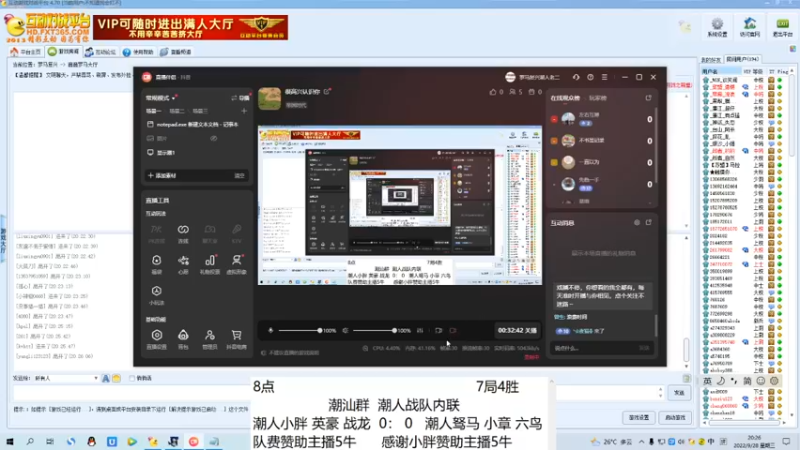Click the 00:32:42 stop broadcast button

click(517, 331)
